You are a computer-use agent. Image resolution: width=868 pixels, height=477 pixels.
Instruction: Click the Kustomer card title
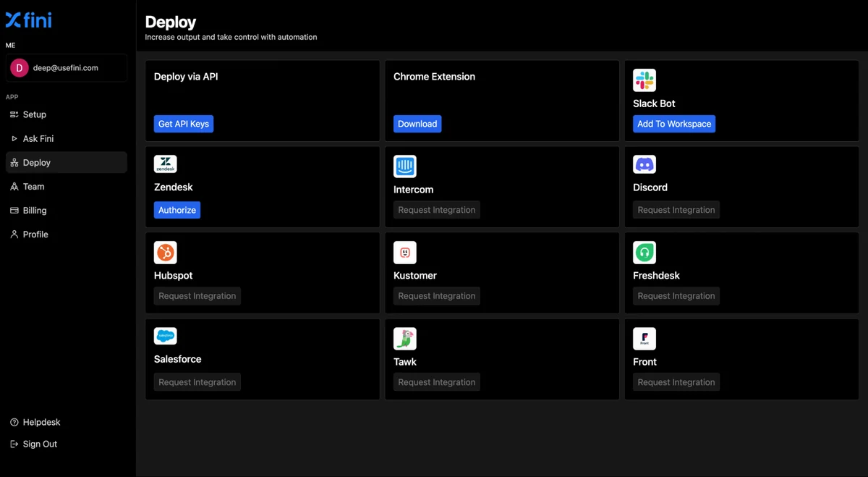tap(415, 276)
